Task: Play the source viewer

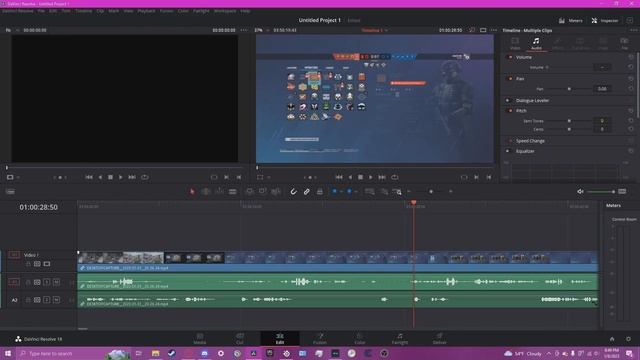Action: (120, 177)
